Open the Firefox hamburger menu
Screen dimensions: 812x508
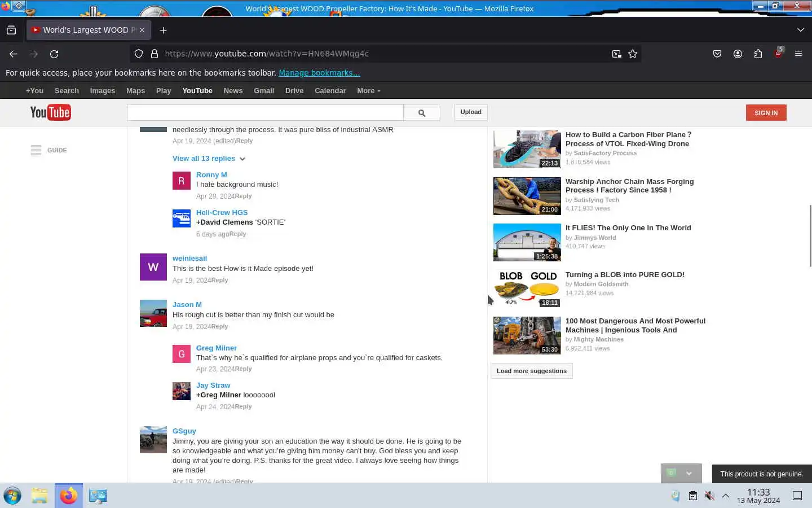coord(798,54)
